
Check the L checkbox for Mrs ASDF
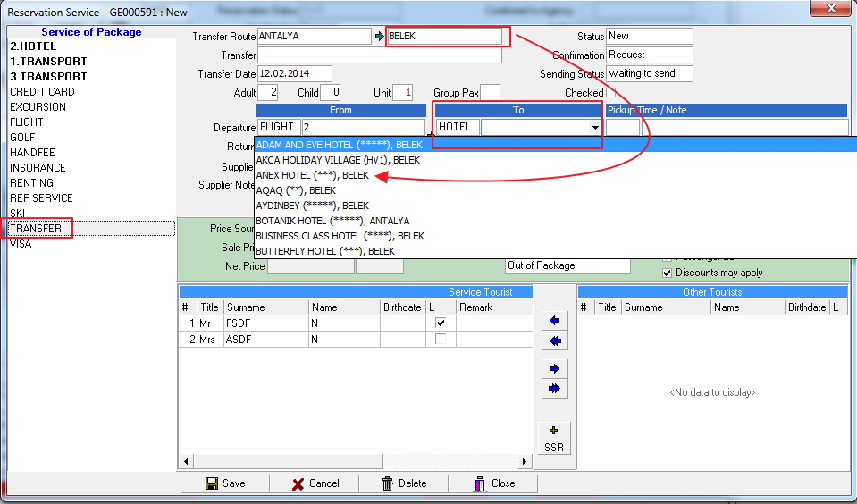pyautogui.click(x=440, y=340)
